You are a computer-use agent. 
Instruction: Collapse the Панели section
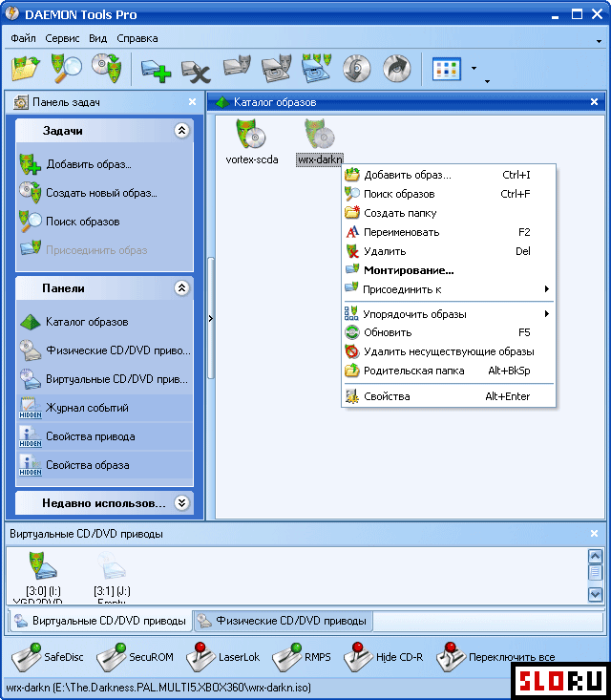pyautogui.click(x=181, y=288)
